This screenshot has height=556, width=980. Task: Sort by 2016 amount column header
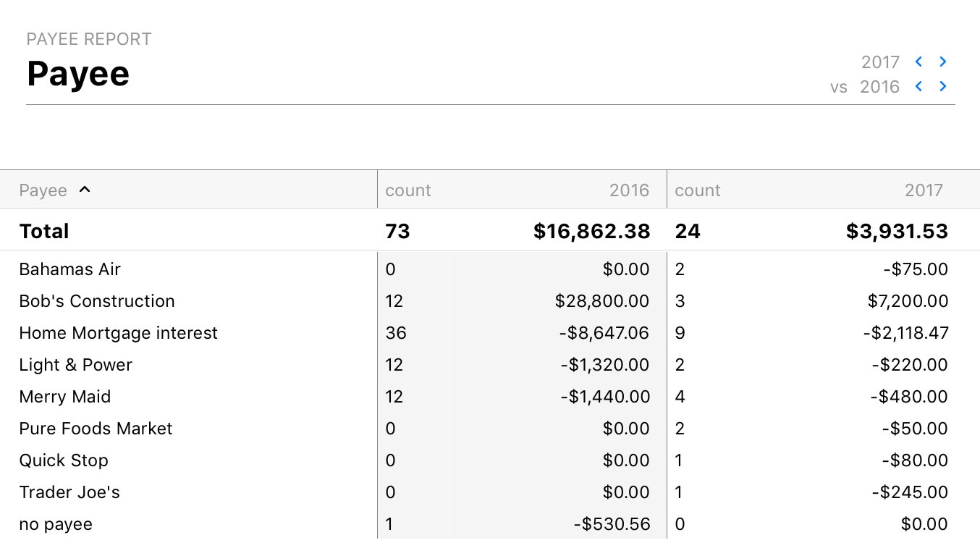(629, 190)
